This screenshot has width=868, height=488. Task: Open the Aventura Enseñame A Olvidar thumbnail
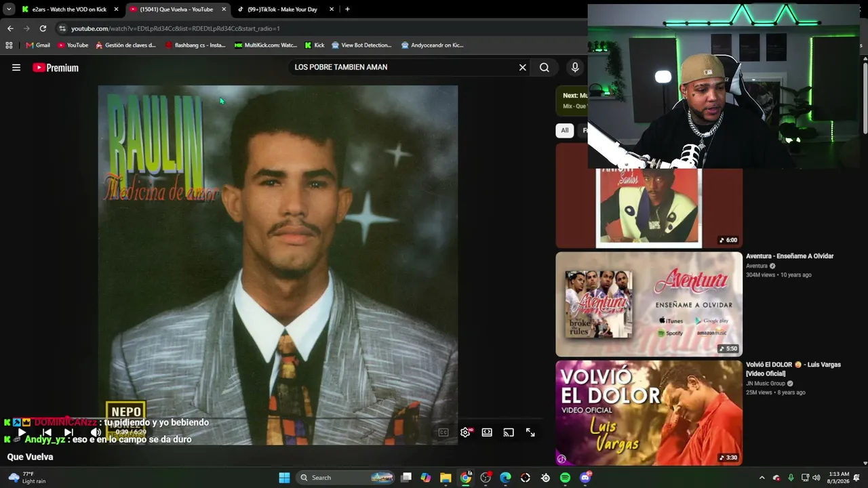(649, 304)
